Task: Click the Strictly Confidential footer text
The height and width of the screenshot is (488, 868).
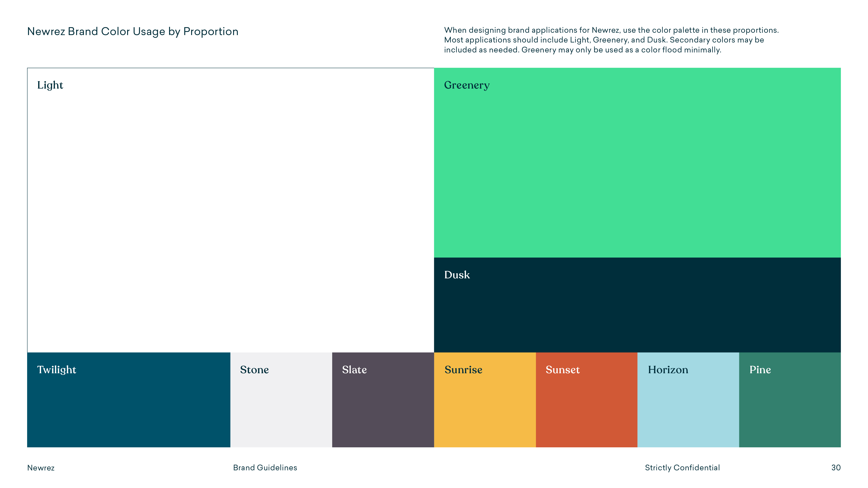Action: click(x=682, y=467)
